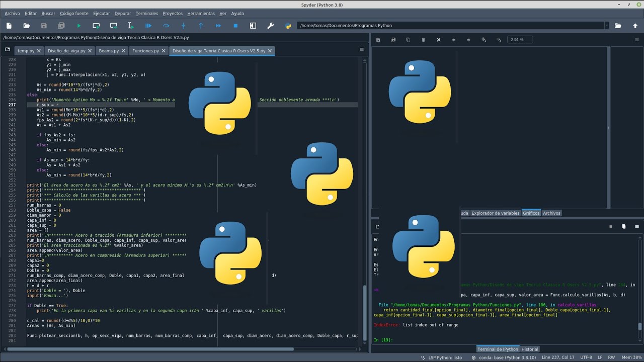This screenshot has height=362, width=644.
Task: Save all files using the toolbar icon
Action: (61, 26)
